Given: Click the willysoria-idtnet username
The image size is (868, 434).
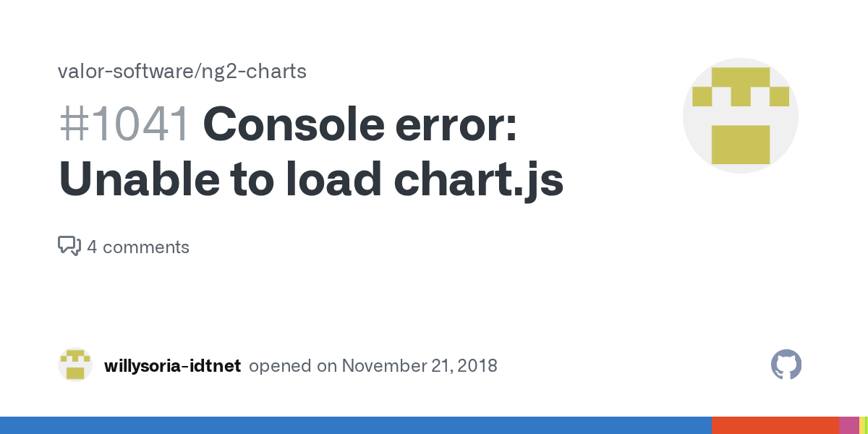Looking at the screenshot, I should point(172,365).
